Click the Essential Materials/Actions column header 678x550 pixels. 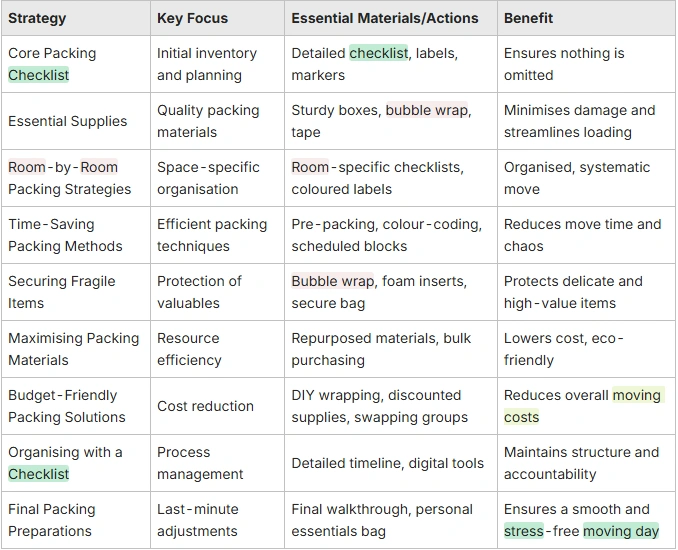pyautogui.click(x=385, y=18)
